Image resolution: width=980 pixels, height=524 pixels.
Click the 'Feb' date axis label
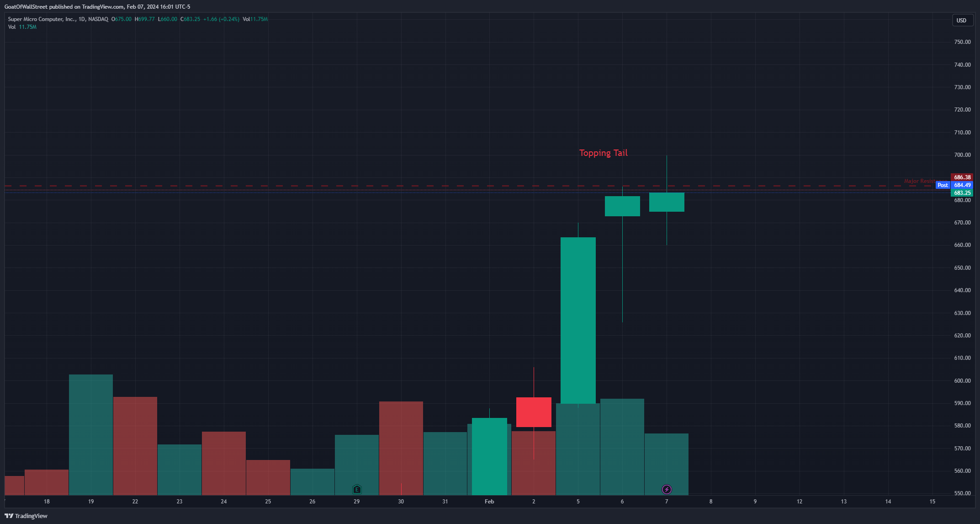click(489, 502)
